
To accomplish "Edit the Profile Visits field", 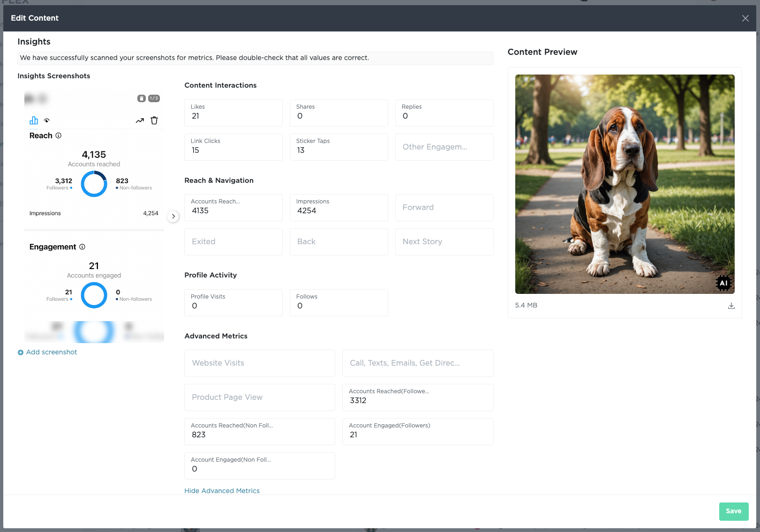I will point(233,303).
